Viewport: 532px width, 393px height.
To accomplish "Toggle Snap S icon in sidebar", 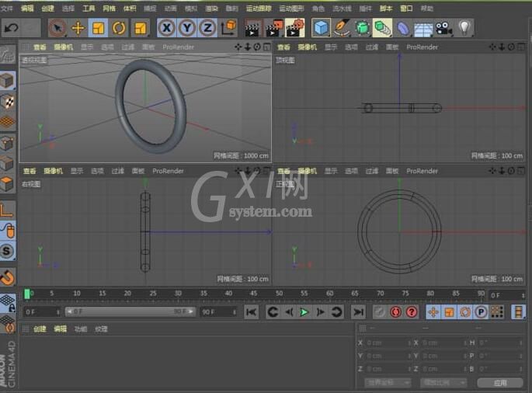I will (x=8, y=251).
